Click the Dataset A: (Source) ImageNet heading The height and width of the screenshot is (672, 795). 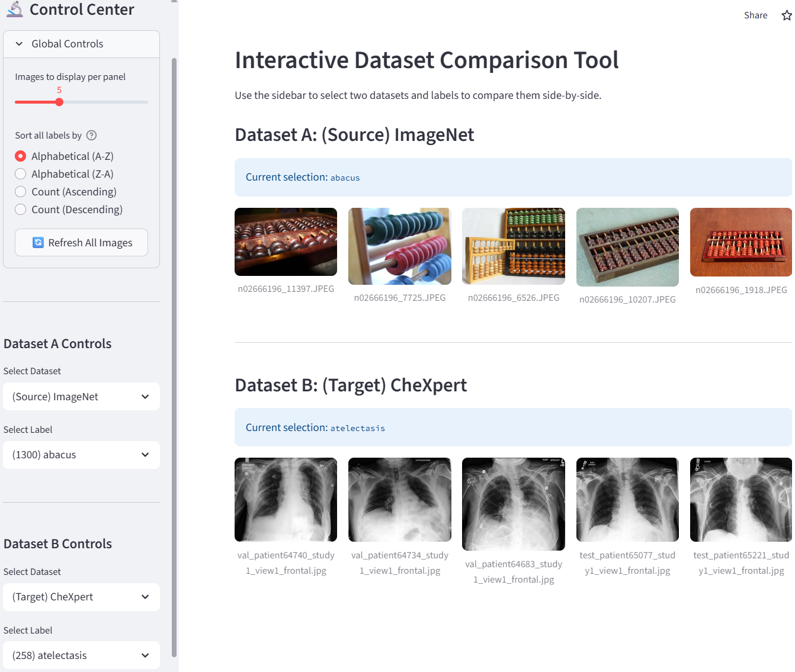(x=354, y=135)
